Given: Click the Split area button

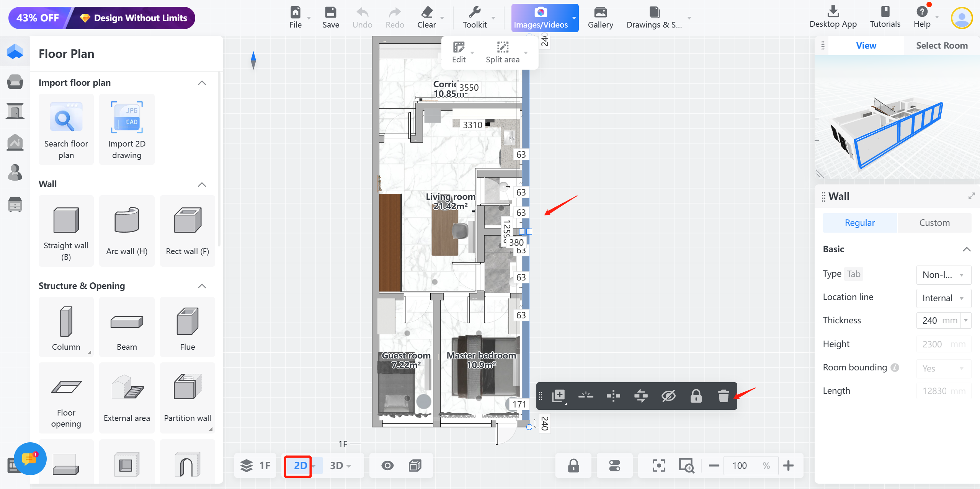Looking at the screenshot, I should click(x=502, y=52).
